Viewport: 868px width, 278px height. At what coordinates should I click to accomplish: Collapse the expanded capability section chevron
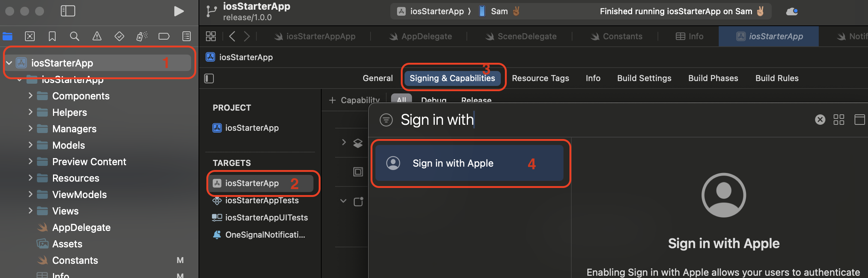coord(343,201)
